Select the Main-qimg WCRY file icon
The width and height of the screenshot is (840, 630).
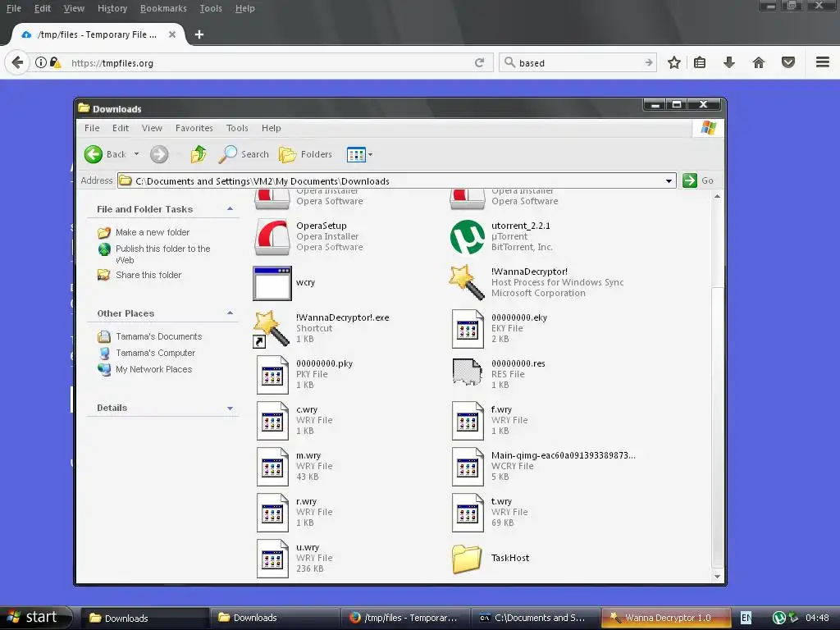[x=468, y=467]
